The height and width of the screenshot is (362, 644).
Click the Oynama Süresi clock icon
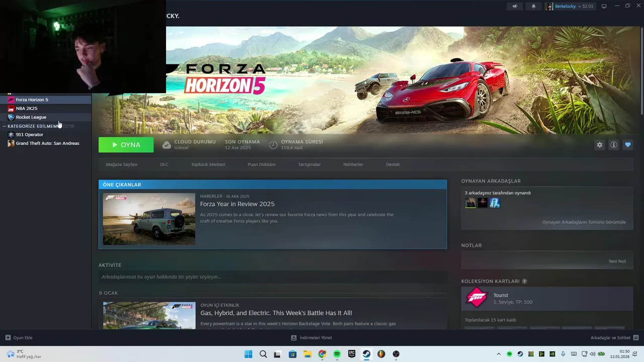(273, 145)
